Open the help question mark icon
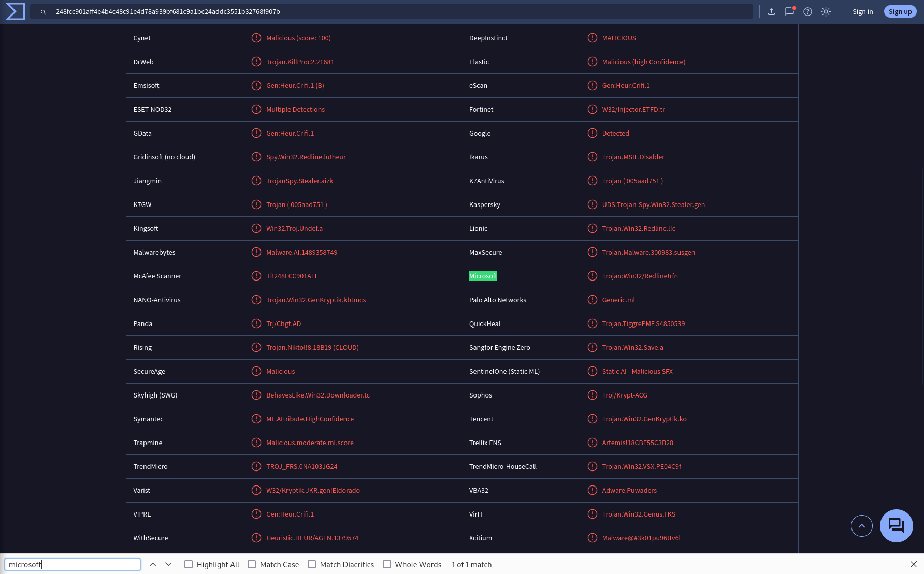Viewport: 924px width, 574px height. 807,11
